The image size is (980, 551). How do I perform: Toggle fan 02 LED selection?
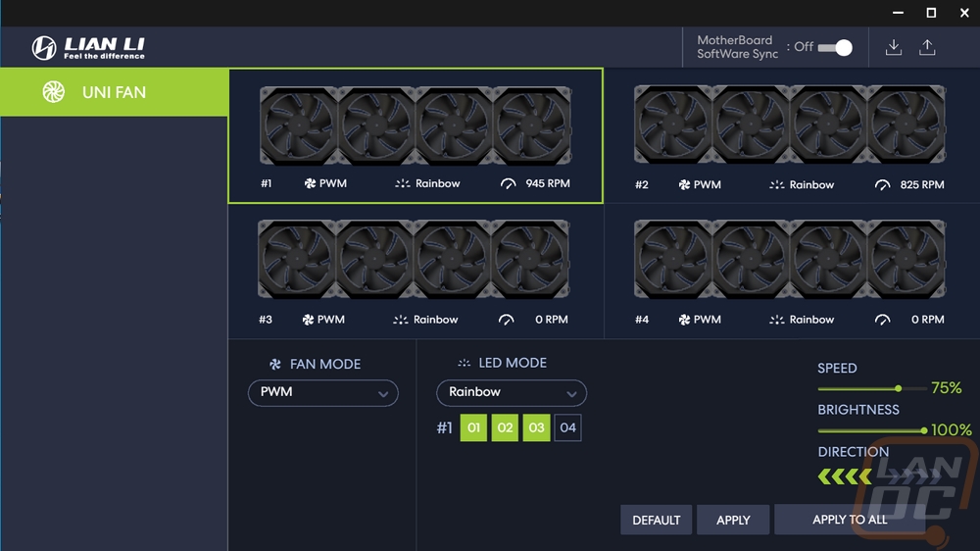coord(505,427)
